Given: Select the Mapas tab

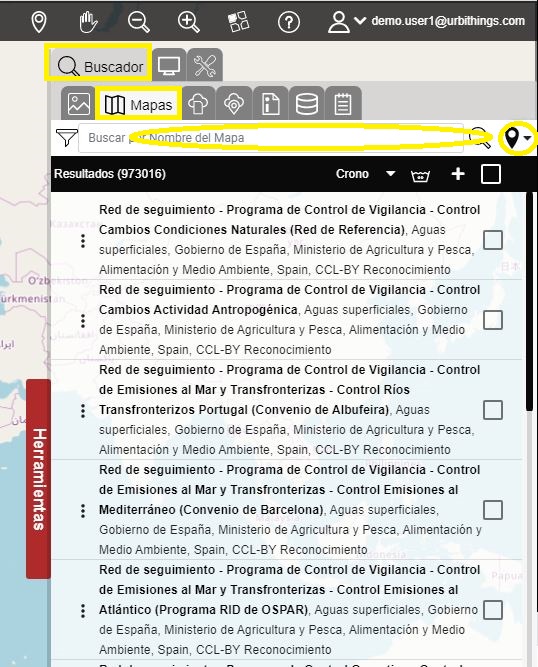Looking at the screenshot, I should [138, 104].
